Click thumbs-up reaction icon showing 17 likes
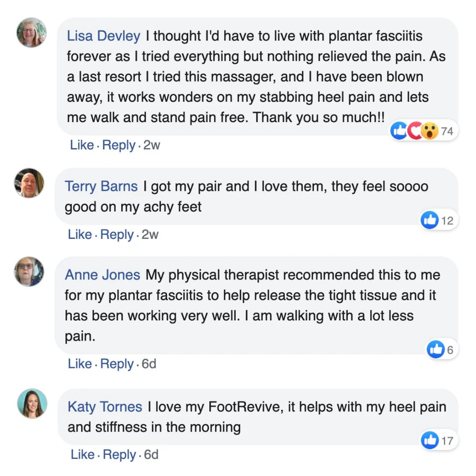 pyautogui.click(x=430, y=440)
